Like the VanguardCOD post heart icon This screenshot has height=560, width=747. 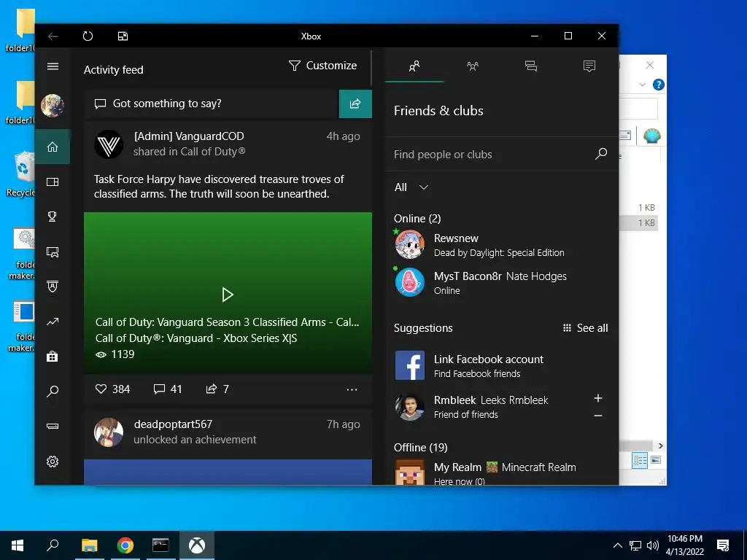click(101, 389)
